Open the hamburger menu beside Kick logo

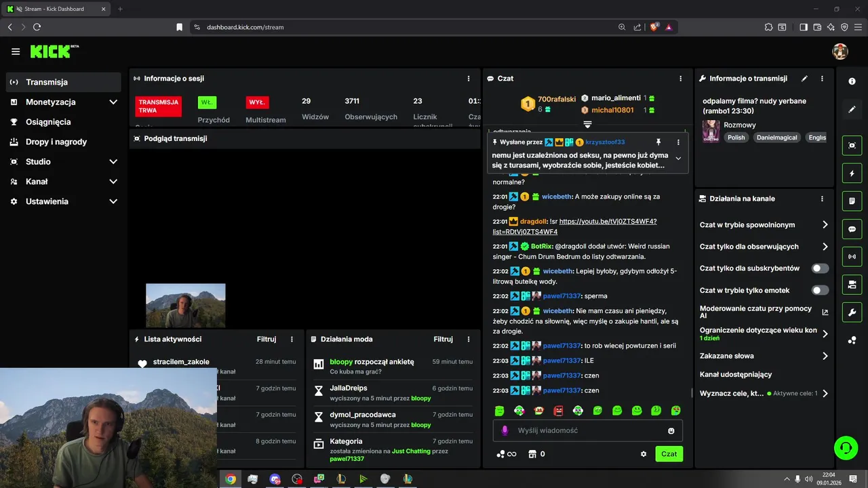point(16,52)
